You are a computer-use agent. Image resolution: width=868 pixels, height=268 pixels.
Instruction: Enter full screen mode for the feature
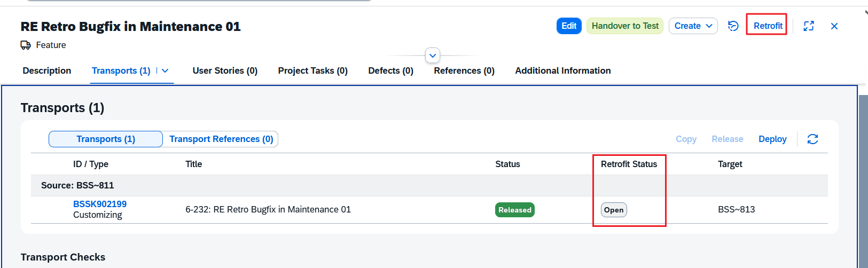coord(809,26)
